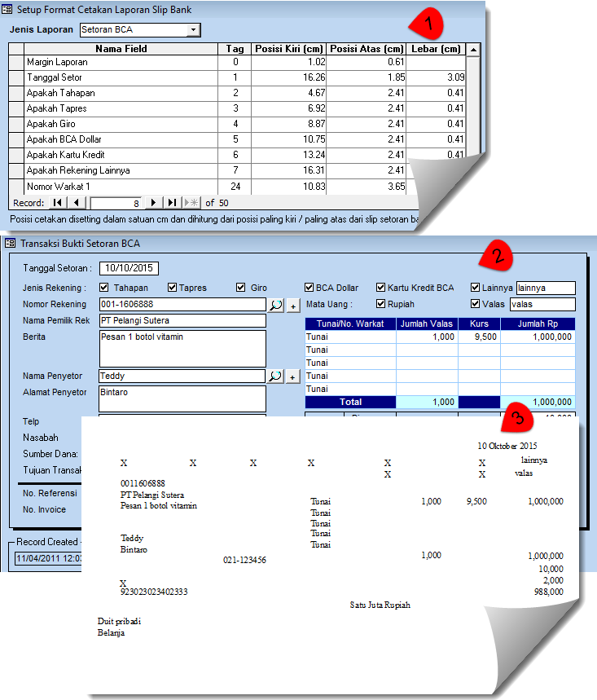
Task: Click the record number field showing 8
Action: [116, 203]
